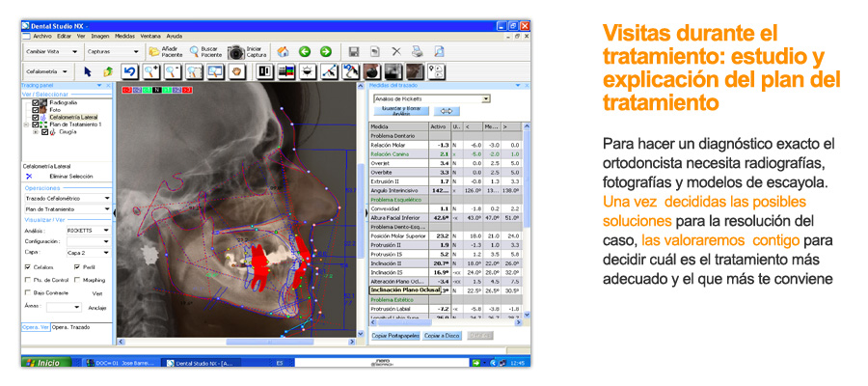Zoom in with the magnifier plus
868x386 pixels.
point(151,72)
